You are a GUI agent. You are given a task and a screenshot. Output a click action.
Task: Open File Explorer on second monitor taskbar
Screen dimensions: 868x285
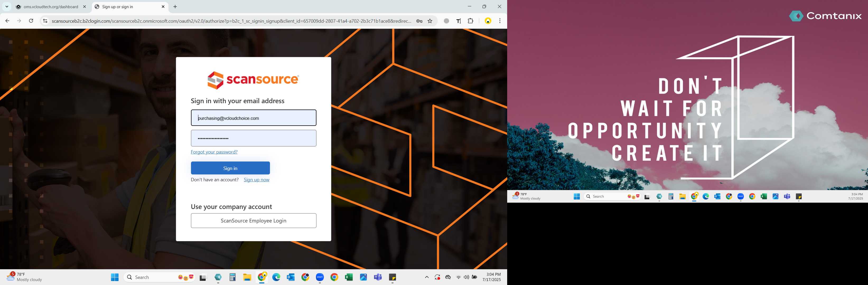[x=682, y=197]
